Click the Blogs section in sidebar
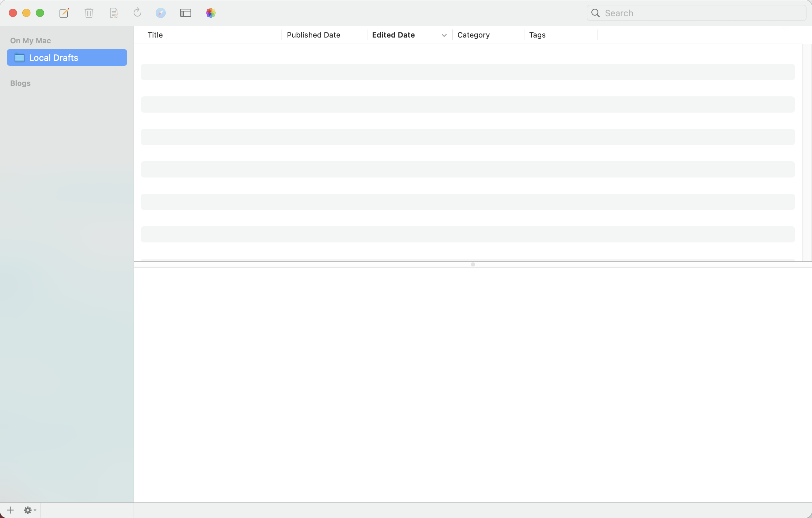Viewport: 812px width, 518px height. [20, 83]
